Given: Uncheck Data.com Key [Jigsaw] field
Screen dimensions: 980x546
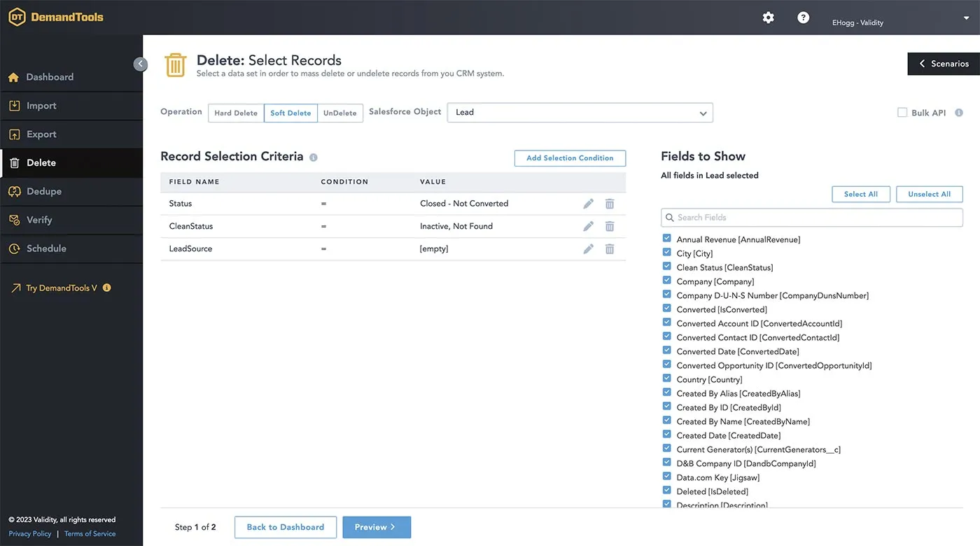Looking at the screenshot, I should (x=666, y=477).
